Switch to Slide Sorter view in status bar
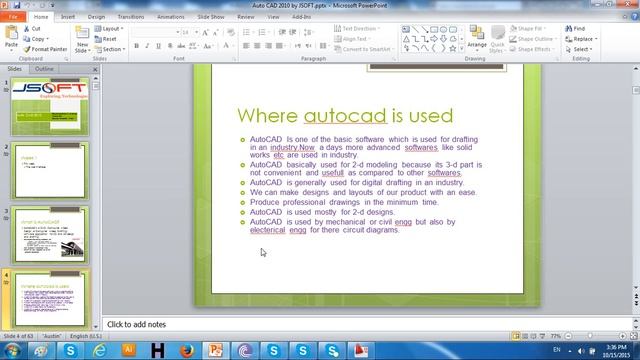 525,336
